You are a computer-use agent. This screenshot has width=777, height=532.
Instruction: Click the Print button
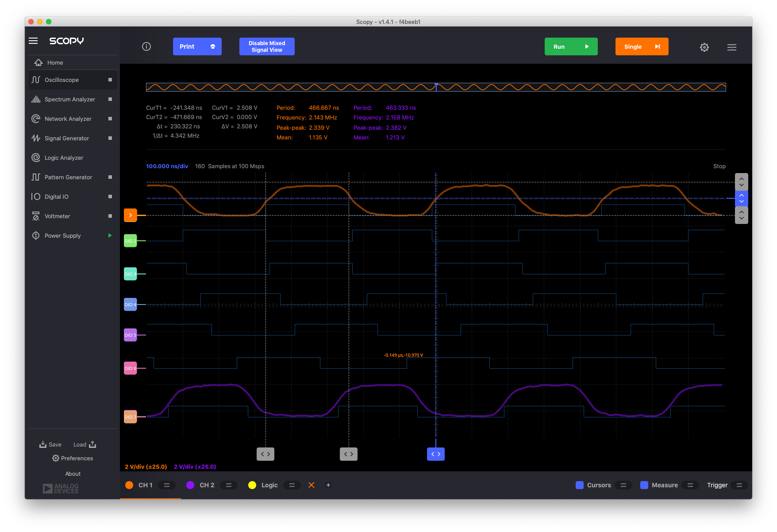[x=197, y=46]
